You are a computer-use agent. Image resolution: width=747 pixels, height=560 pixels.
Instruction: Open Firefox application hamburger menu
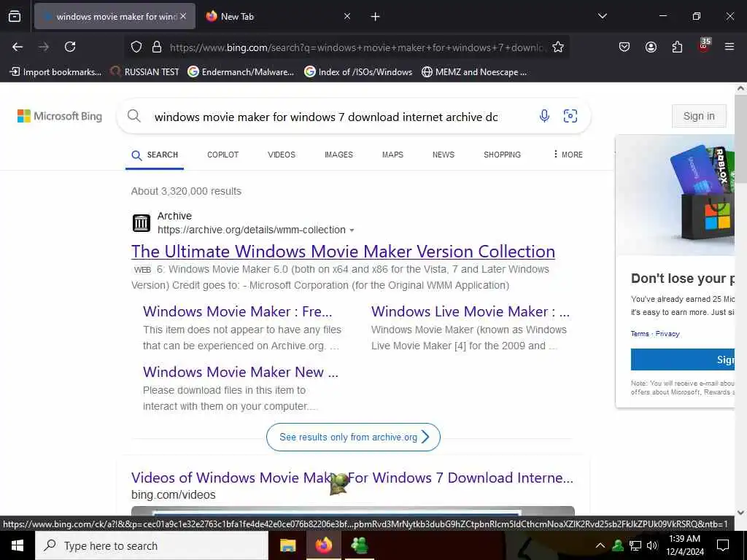[729, 47]
